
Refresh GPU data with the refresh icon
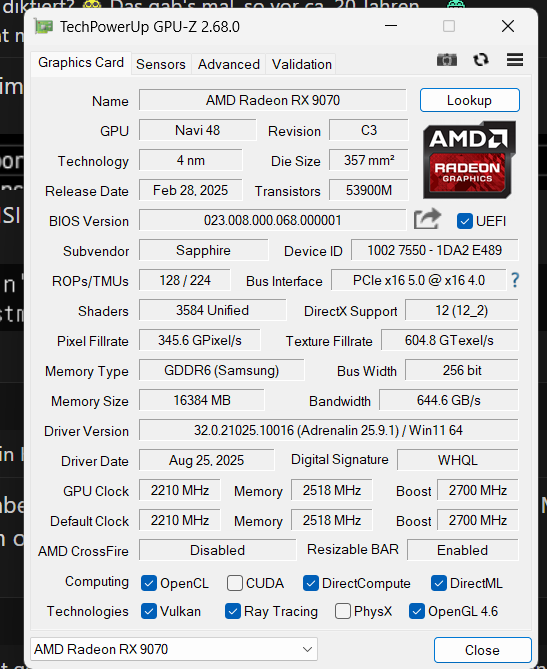click(481, 60)
